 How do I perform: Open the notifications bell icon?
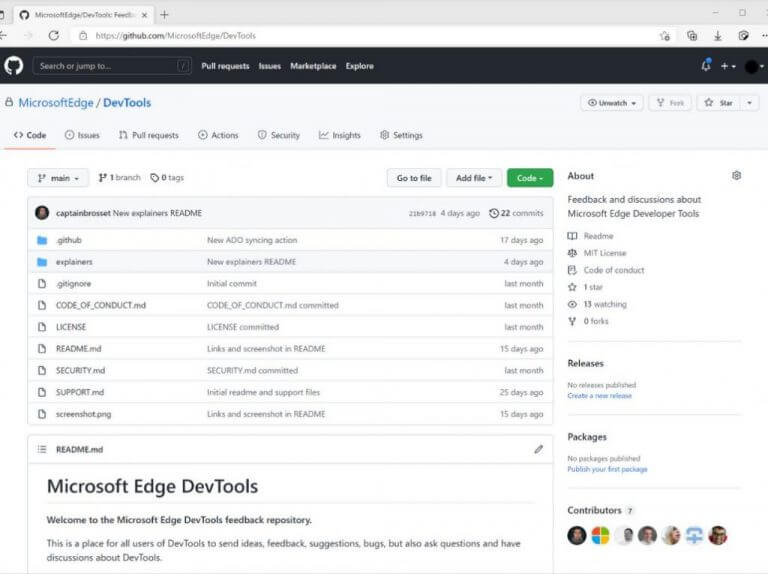706,65
